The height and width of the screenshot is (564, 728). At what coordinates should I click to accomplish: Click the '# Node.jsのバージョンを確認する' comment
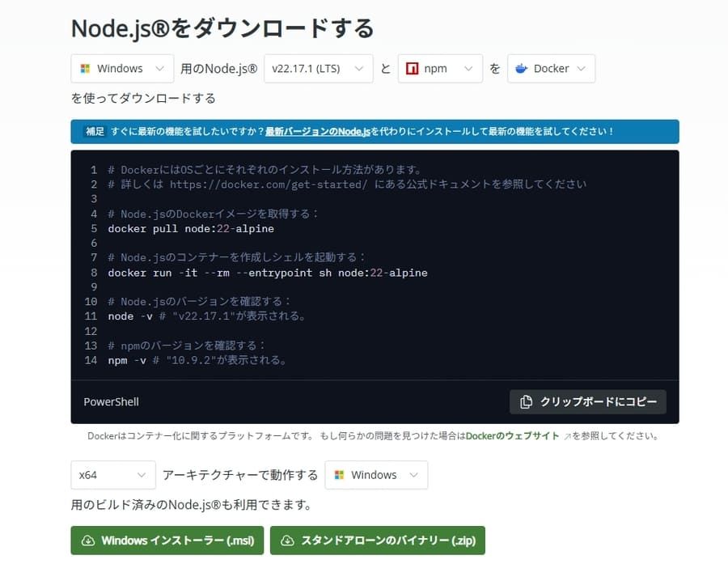[x=200, y=302]
